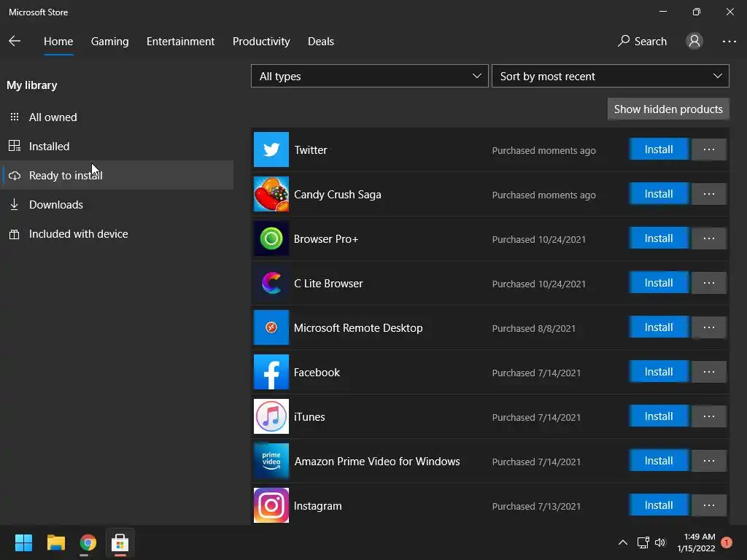Click the Microsoft Store taskbar icon
The height and width of the screenshot is (560, 747).
(x=120, y=542)
